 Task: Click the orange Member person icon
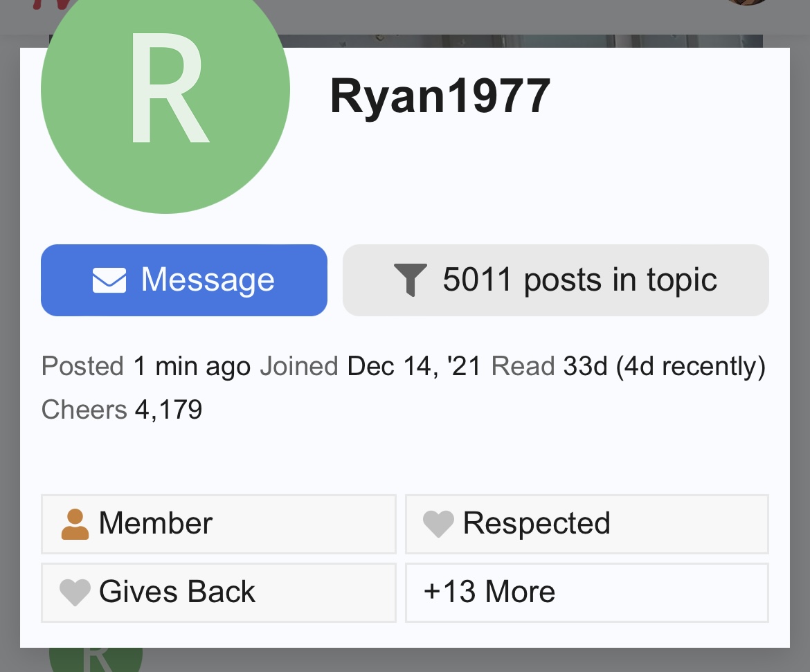coord(75,525)
